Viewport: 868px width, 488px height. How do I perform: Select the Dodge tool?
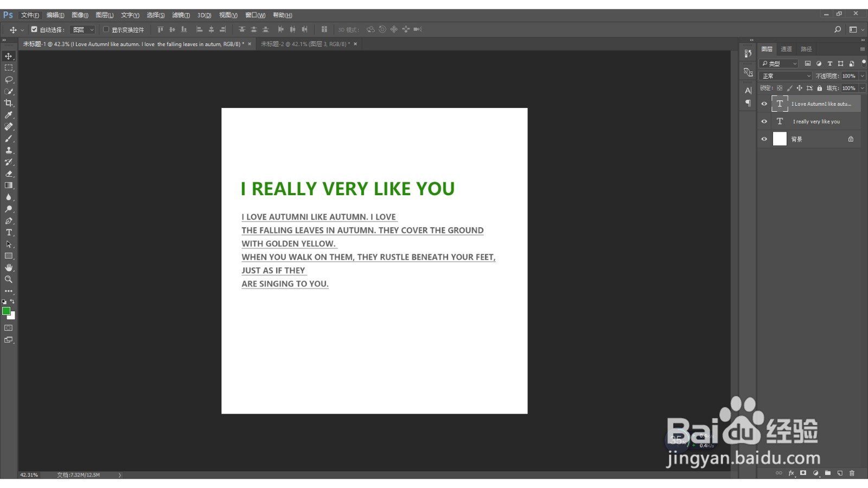point(9,209)
